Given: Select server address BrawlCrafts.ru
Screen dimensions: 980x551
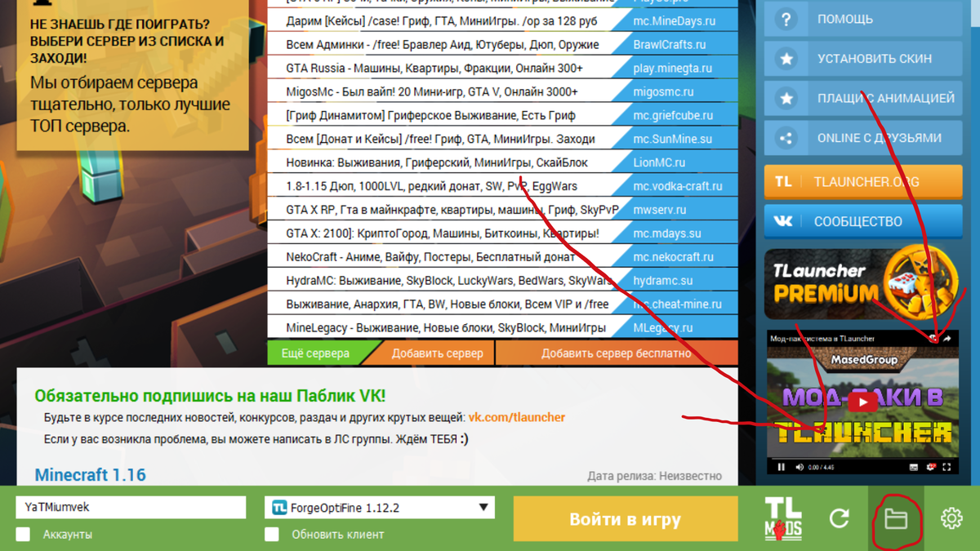Looking at the screenshot, I should [670, 45].
